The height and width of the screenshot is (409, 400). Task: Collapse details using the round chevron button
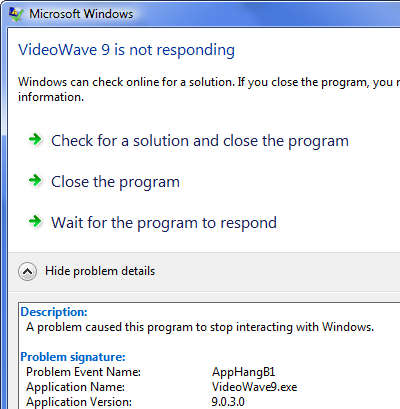(27, 271)
